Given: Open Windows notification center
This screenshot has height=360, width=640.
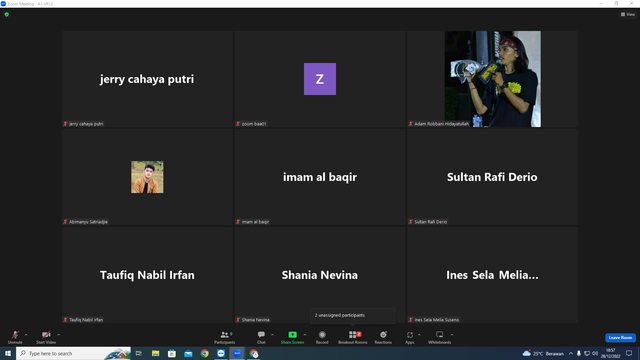Looking at the screenshot, I should [629, 353].
